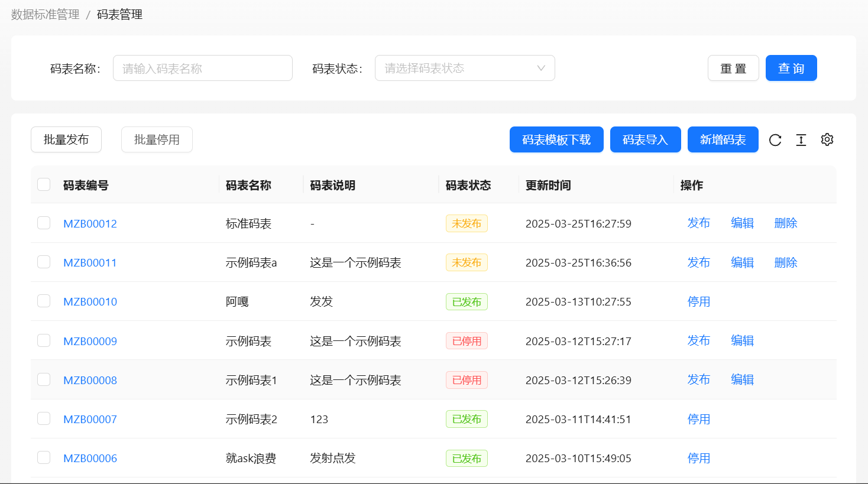Image resolution: width=868 pixels, height=484 pixels.
Task: Open code table details via MZB00009 link
Action: click(90, 340)
